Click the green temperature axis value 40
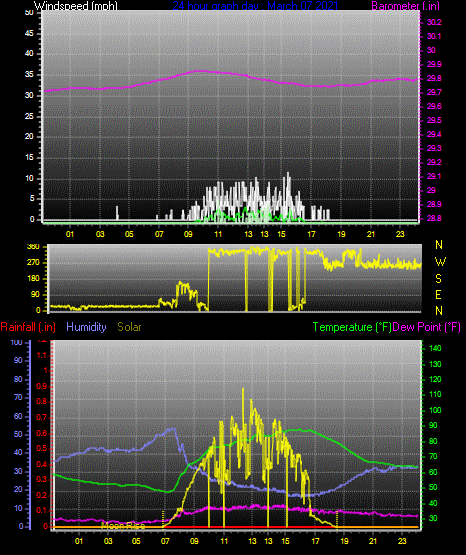 [x=433, y=503]
